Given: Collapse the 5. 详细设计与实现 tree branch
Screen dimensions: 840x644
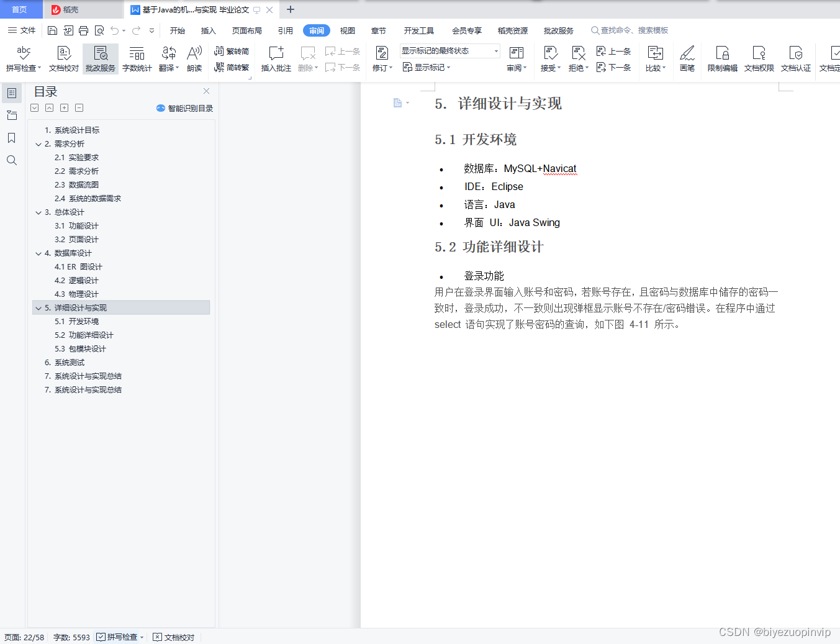Looking at the screenshot, I should coord(38,307).
